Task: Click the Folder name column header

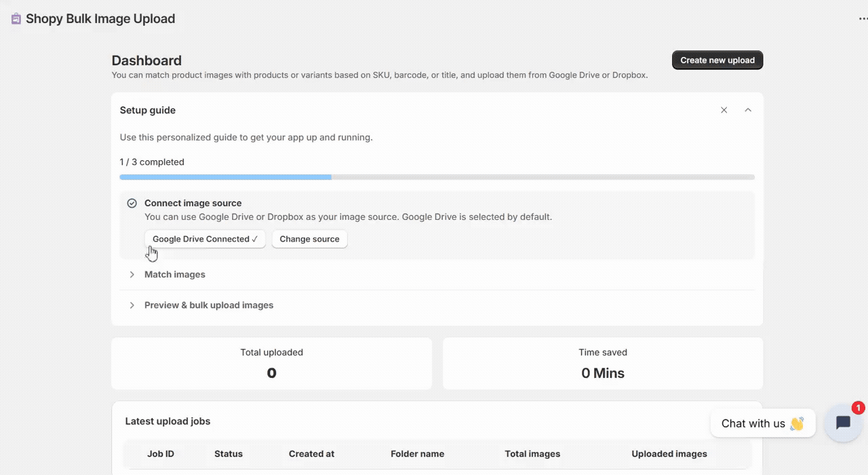Action: [417, 454]
